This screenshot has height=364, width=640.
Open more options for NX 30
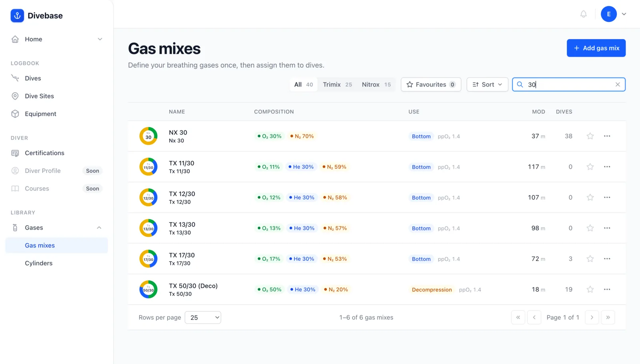(x=607, y=136)
